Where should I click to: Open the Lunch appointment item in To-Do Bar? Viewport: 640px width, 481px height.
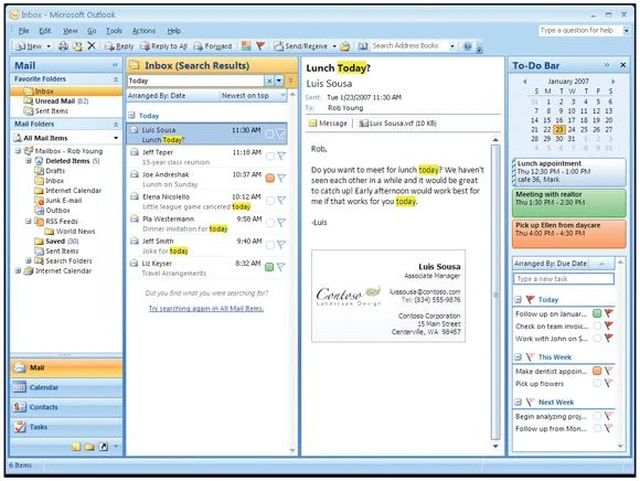point(569,171)
